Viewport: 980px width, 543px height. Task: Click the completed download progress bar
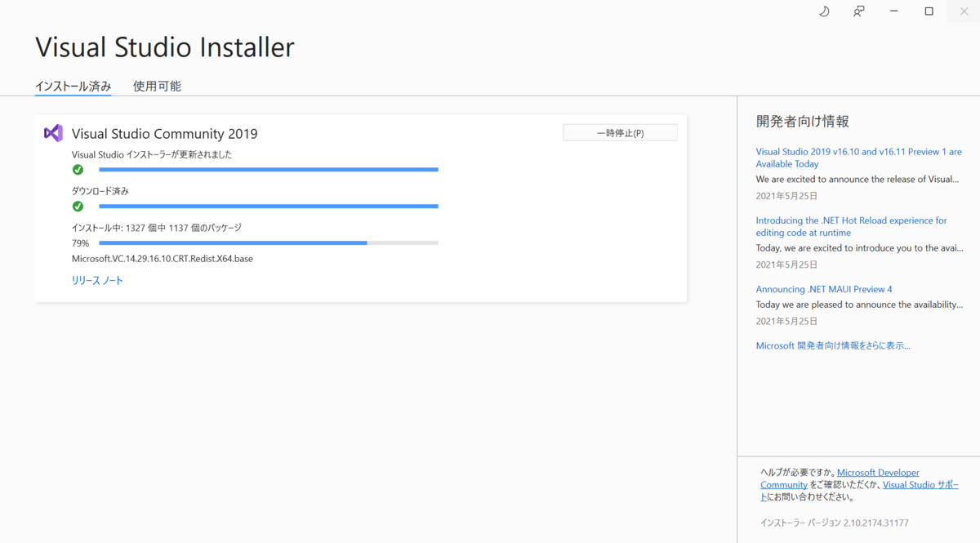pos(269,206)
